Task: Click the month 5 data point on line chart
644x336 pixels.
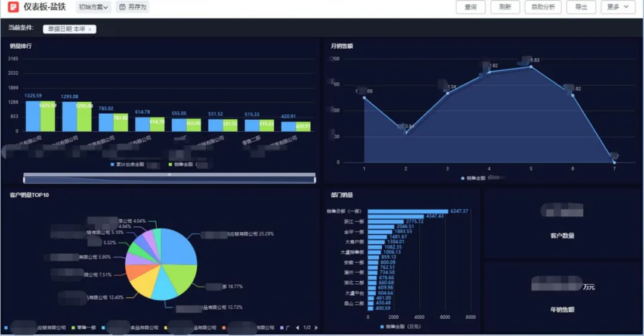Action: pos(531,67)
